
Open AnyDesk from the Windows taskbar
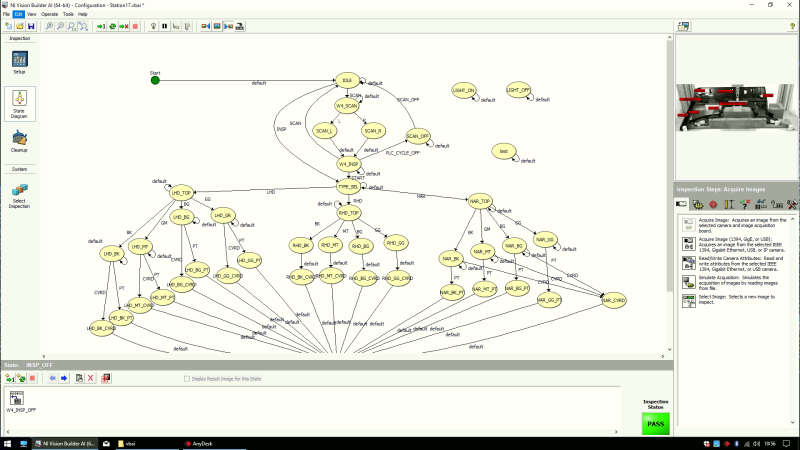click(198, 442)
